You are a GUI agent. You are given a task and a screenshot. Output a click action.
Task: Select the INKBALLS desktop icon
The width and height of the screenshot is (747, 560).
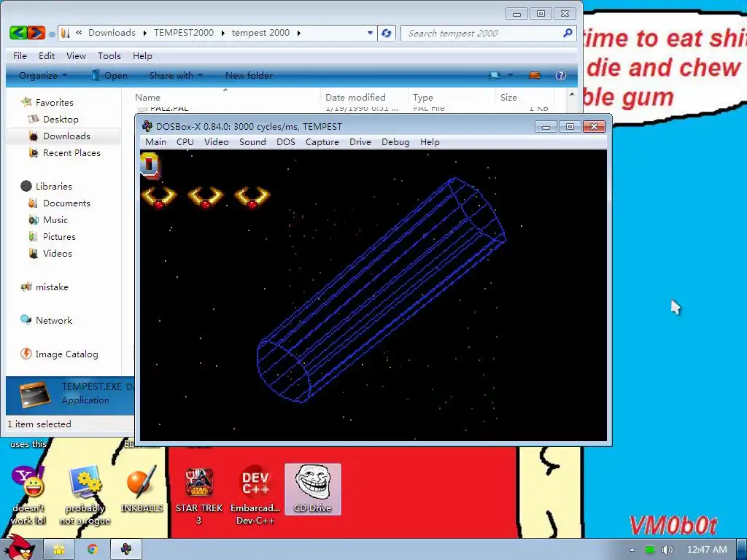tap(142, 489)
